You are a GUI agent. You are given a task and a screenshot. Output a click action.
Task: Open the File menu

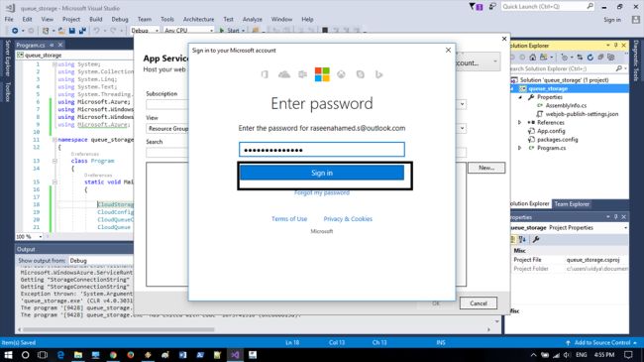[9, 19]
